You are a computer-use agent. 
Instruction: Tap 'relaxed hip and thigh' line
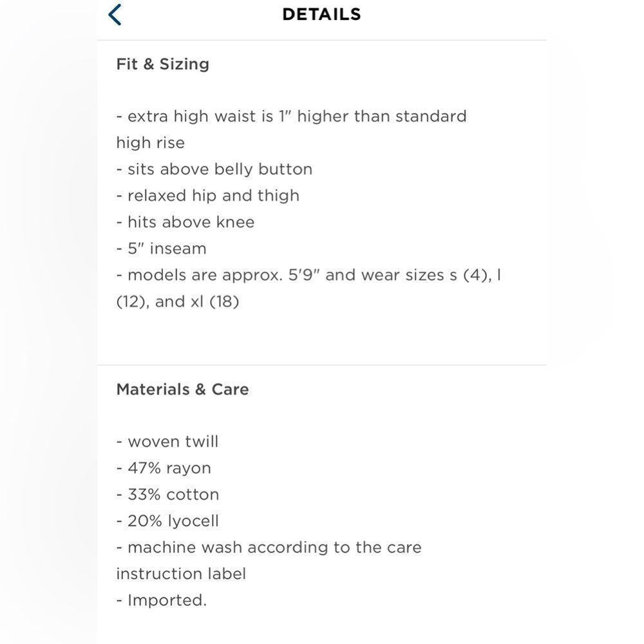(x=207, y=195)
